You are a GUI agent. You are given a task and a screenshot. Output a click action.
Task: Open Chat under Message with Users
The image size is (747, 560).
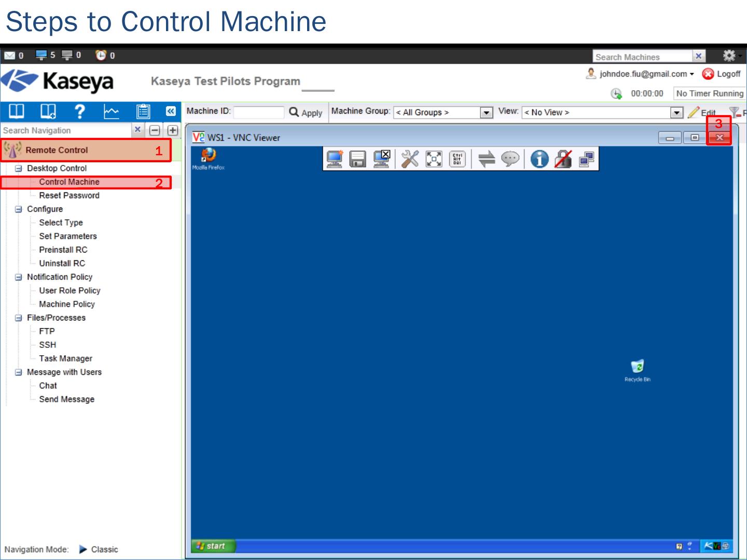pos(48,386)
